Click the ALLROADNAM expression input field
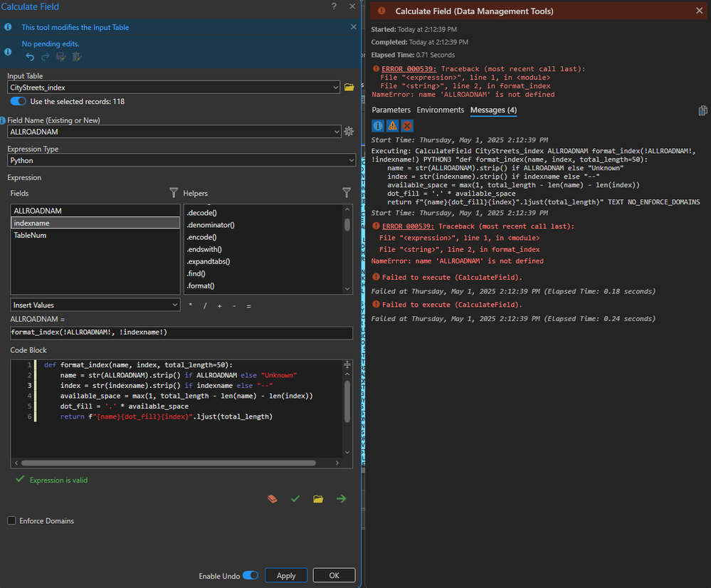Screen dimensions: 711x588 click(181, 332)
